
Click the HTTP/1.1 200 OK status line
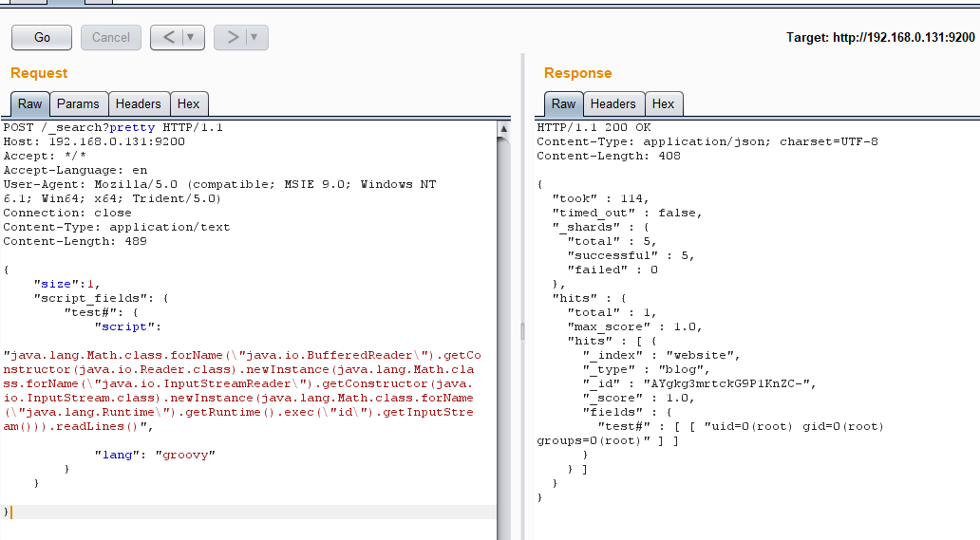tap(594, 127)
